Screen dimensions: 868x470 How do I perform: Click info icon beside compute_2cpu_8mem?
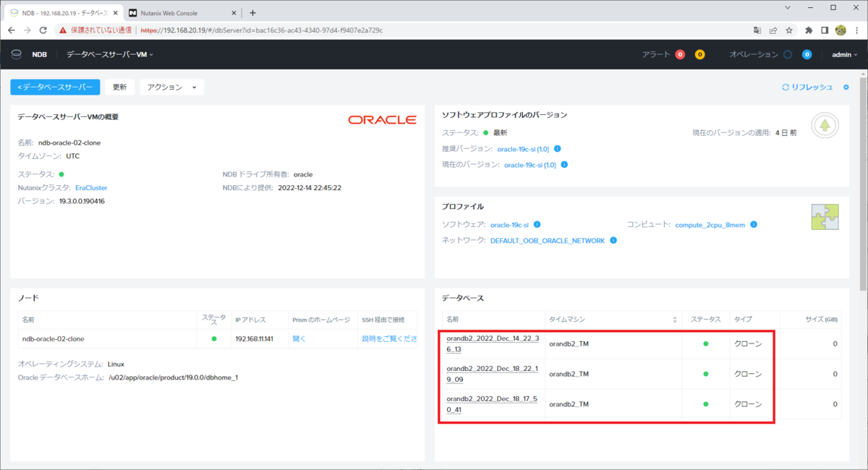(x=753, y=225)
